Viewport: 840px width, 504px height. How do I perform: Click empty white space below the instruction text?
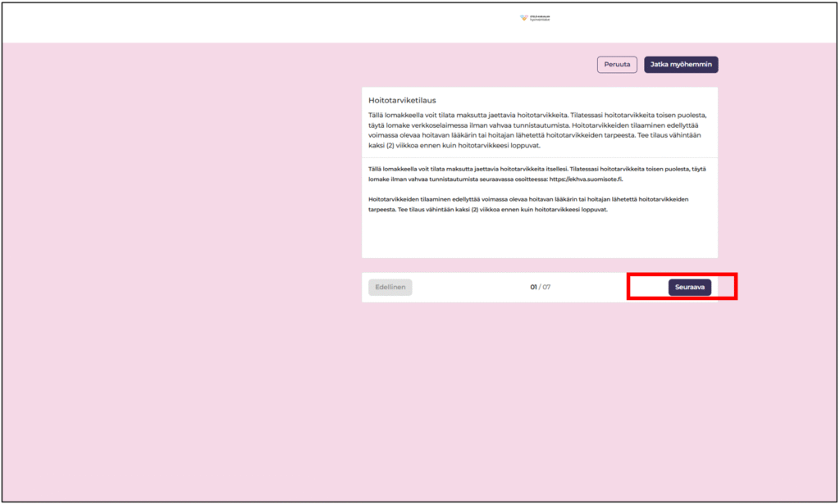click(x=538, y=239)
